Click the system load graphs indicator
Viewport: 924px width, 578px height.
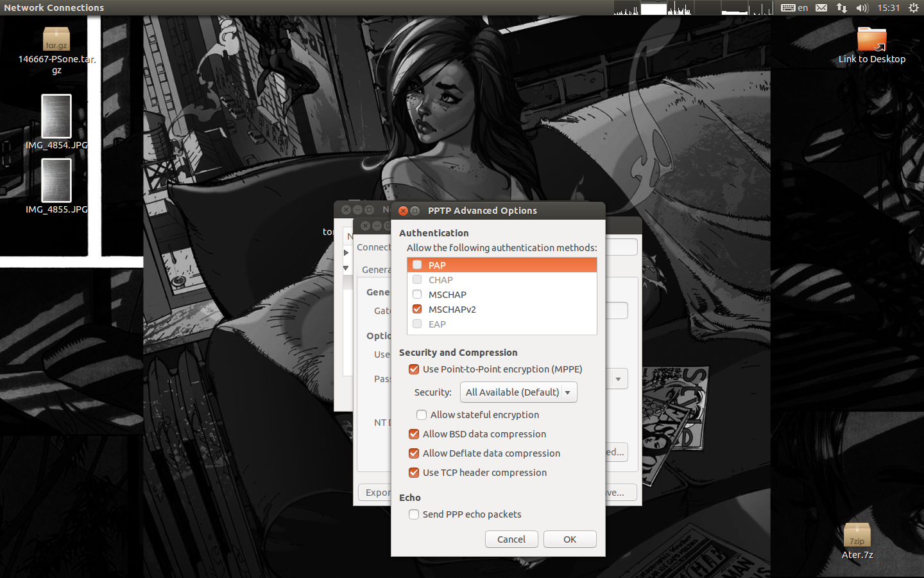pos(694,8)
